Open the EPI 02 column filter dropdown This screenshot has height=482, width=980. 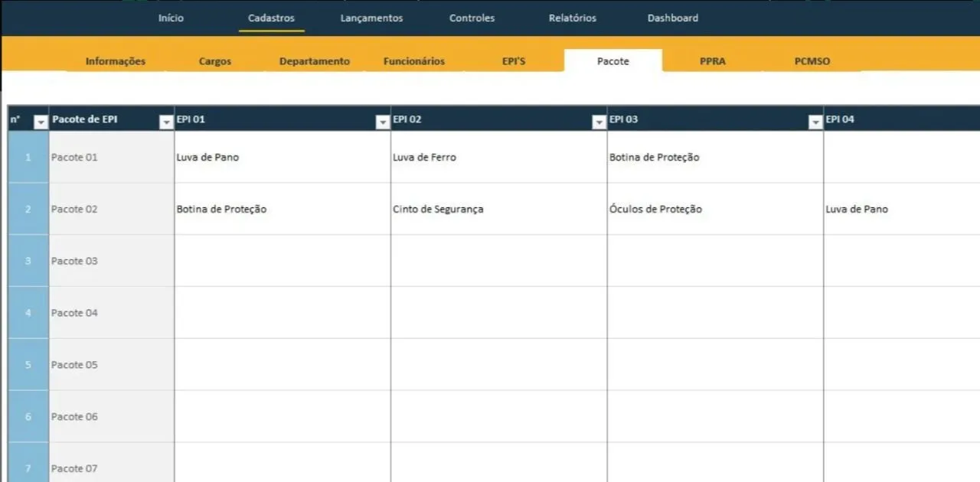coord(599,122)
